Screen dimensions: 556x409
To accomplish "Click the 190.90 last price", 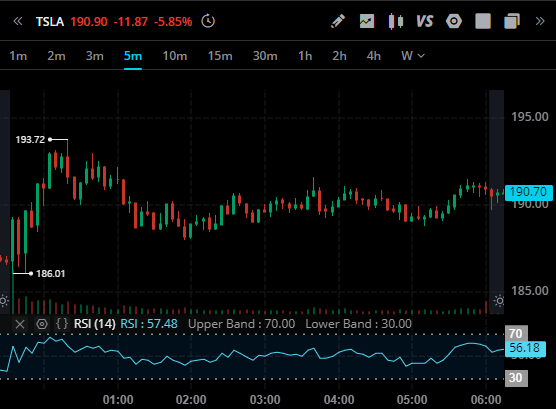I will [89, 22].
